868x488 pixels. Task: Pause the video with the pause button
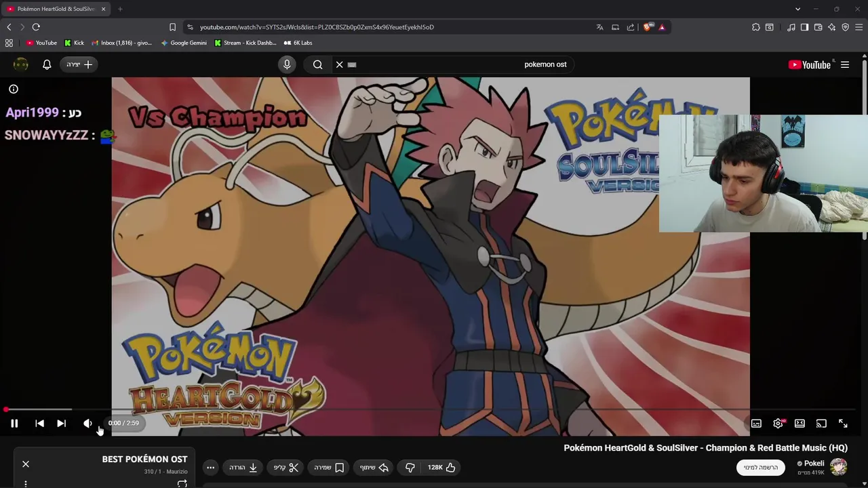click(14, 424)
